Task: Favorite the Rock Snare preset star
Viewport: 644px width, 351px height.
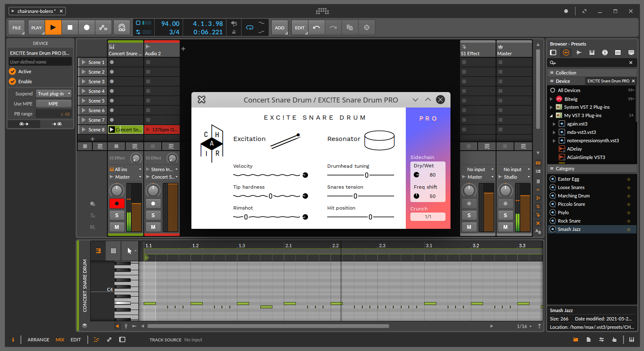Action: click(x=629, y=221)
